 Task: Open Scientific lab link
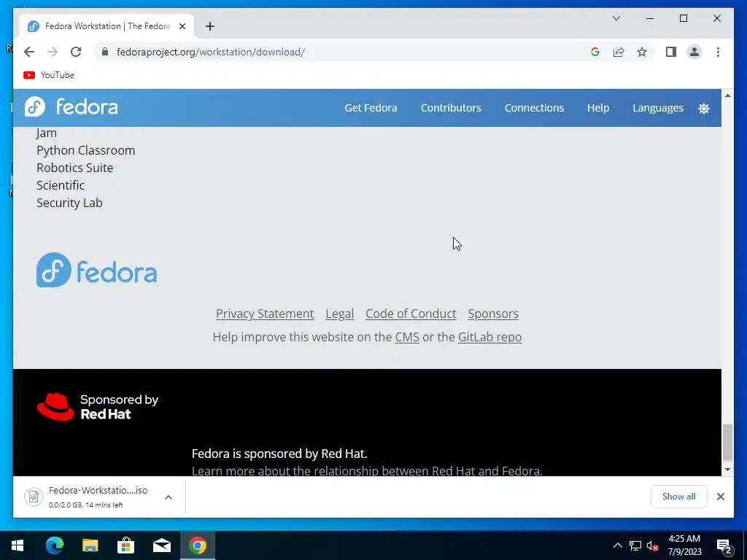pyautogui.click(x=61, y=185)
